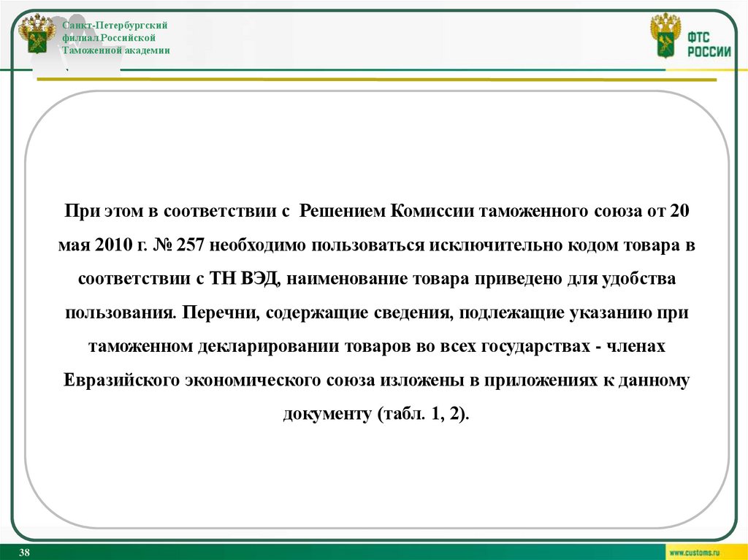748x560 pixels.
Task: Click the 'ФТС РОССИИ' logo text
Action: (709, 45)
